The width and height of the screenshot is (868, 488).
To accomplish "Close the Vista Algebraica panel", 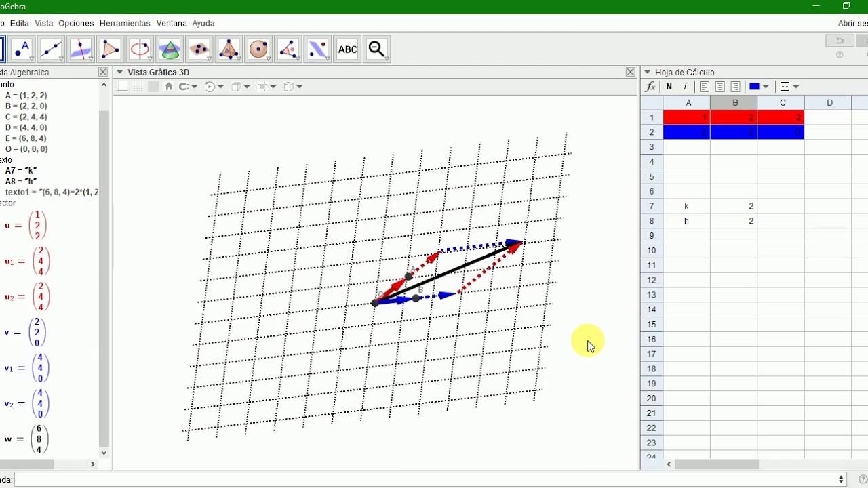I will [x=103, y=72].
